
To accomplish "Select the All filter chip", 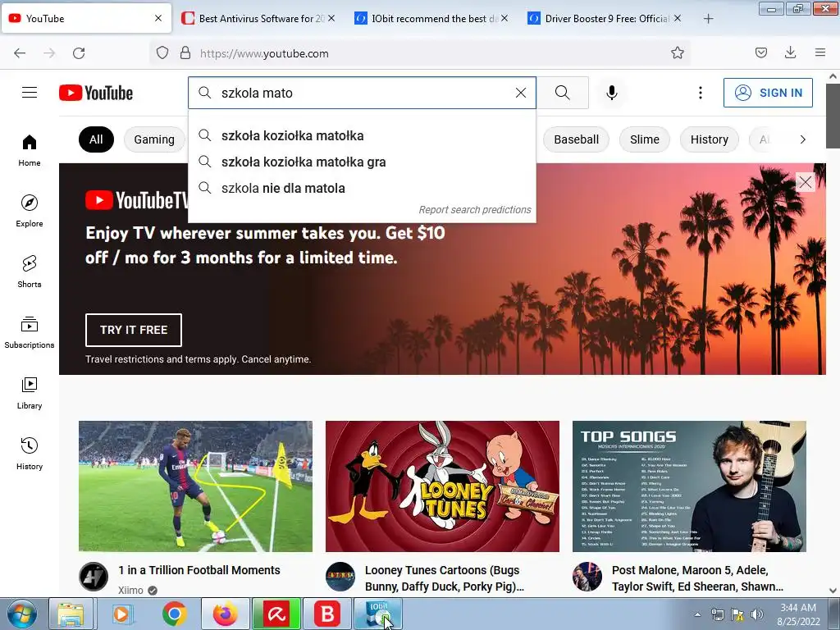I will click(x=96, y=139).
